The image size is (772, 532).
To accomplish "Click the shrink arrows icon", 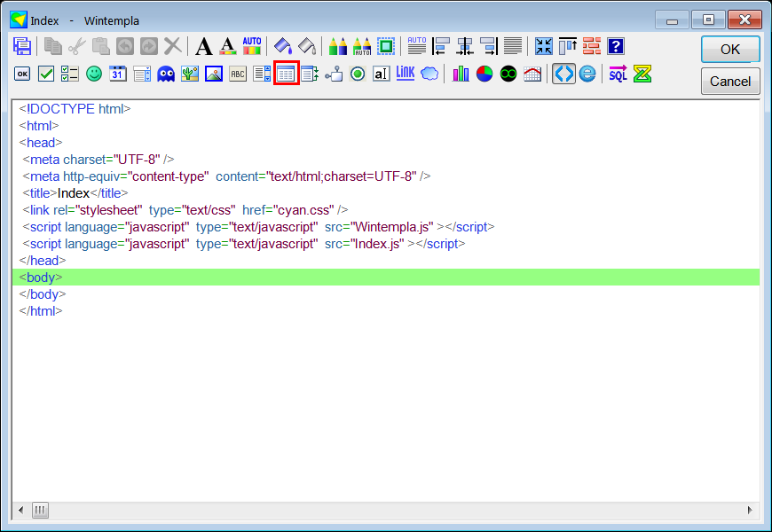I will [544, 46].
